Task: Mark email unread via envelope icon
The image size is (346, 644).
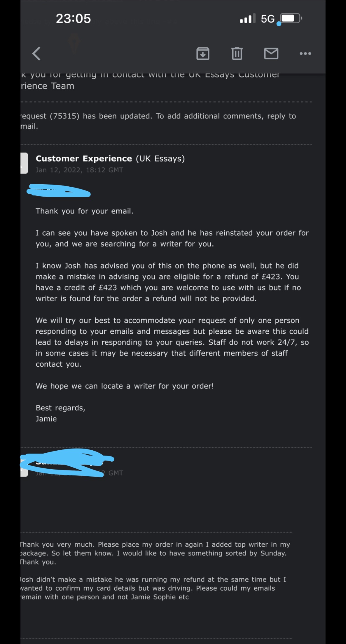Action: (271, 53)
